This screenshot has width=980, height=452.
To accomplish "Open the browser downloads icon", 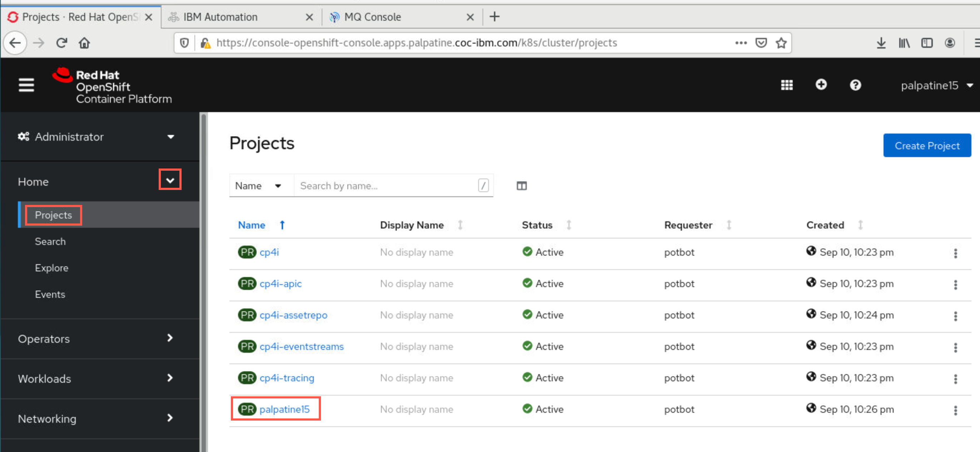I will point(881,43).
